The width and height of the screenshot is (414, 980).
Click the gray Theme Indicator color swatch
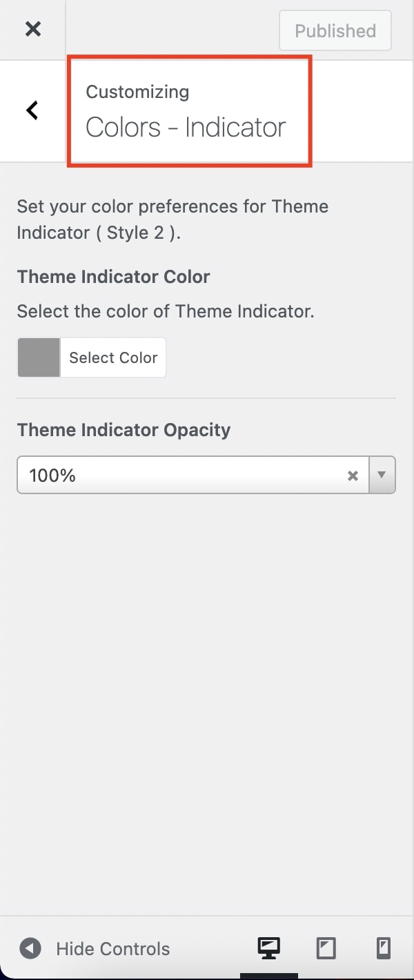(x=39, y=357)
